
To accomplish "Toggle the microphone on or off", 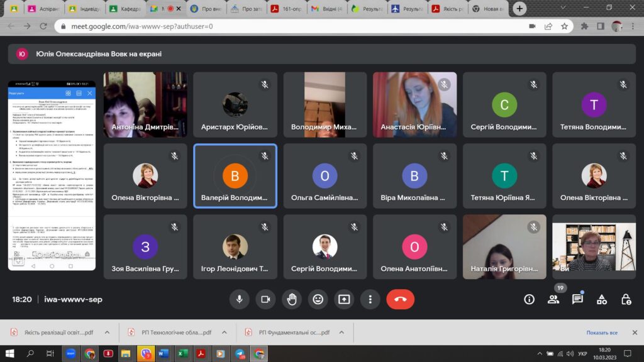I will pos(239,299).
